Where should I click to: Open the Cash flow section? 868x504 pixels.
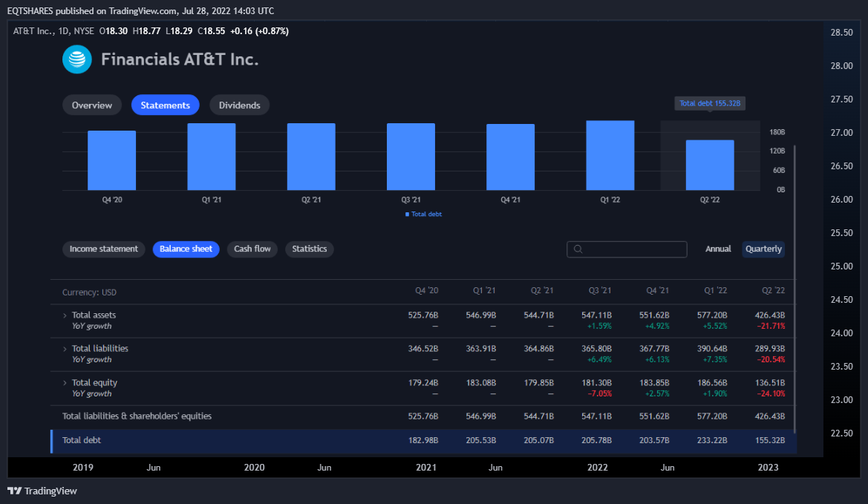[x=252, y=249]
